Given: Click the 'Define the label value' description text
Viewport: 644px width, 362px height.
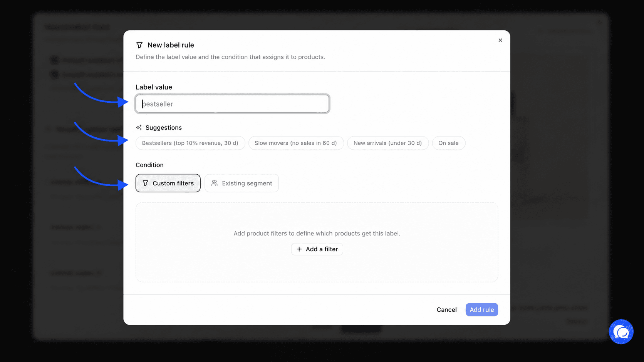Looking at the screenshot, I should click(230, 57).
